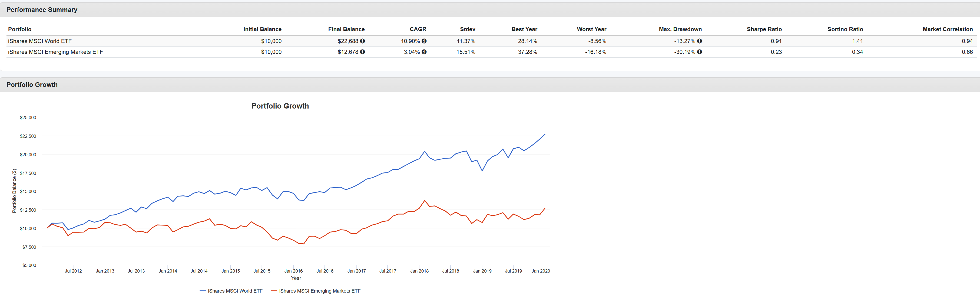Select iShares MSCI Emerging Markets ETF row name

[55, 52]
